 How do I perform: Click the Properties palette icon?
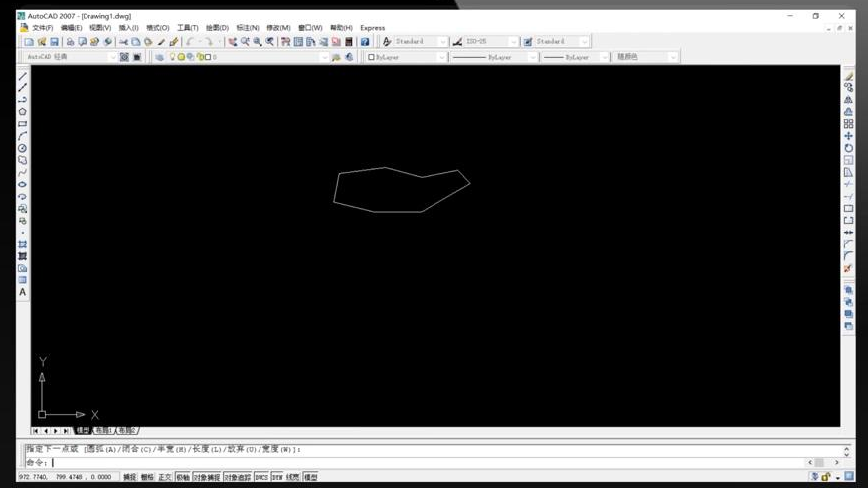coord(285,42)
